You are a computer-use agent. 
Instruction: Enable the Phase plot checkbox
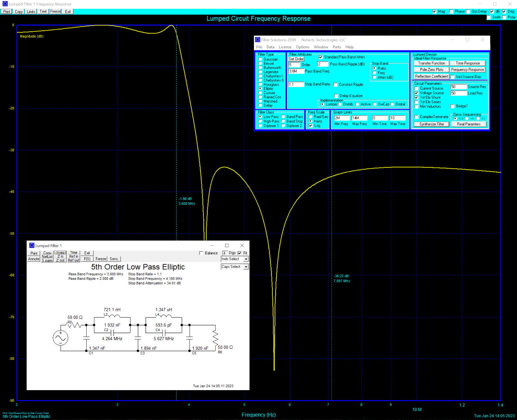click(451, 11)
